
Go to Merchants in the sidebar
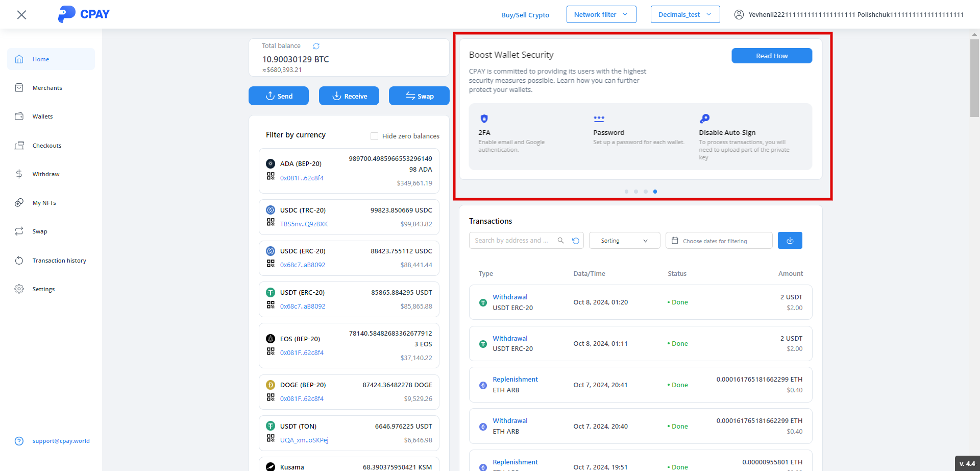pos(47,88)
